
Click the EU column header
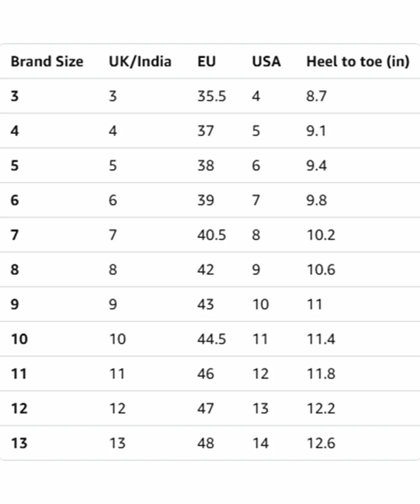[206, 61]
